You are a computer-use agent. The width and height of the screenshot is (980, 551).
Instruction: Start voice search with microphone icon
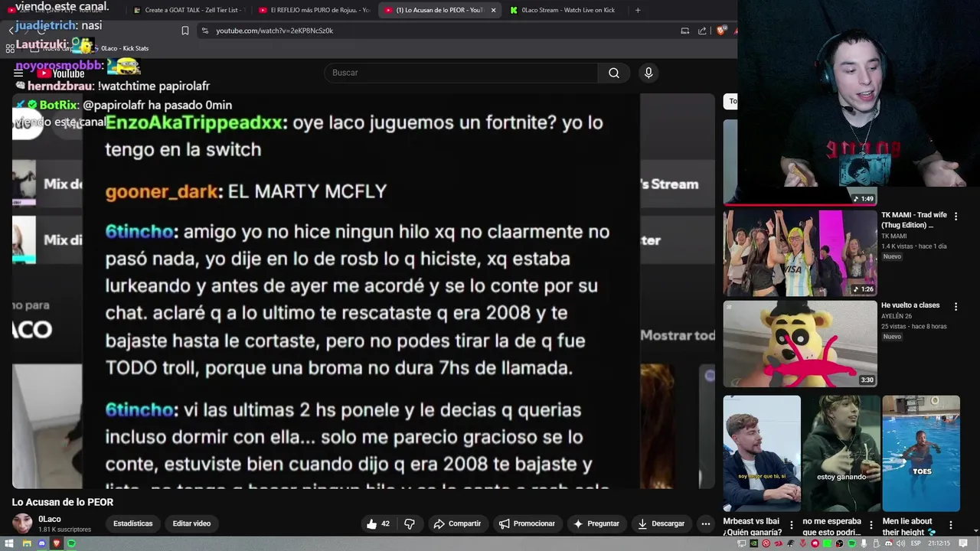pyautogui.click(x=648, y=73)
